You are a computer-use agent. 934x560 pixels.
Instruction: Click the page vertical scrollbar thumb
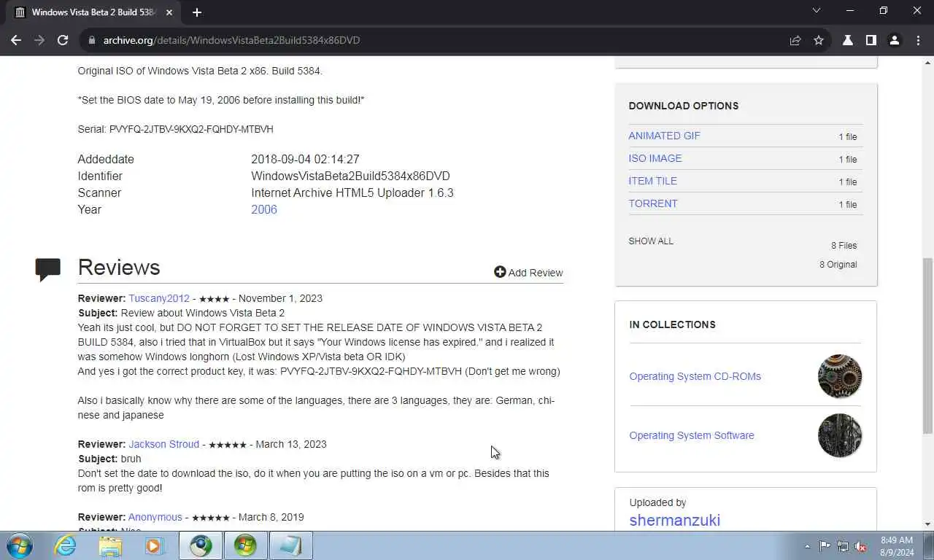pyautogui.click(x=927, y=345)
